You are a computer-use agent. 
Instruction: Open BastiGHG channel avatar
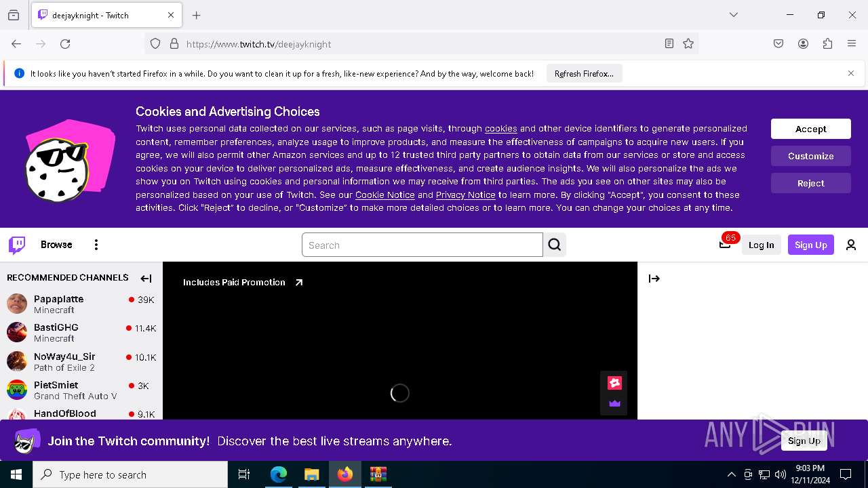click(17, 332)
